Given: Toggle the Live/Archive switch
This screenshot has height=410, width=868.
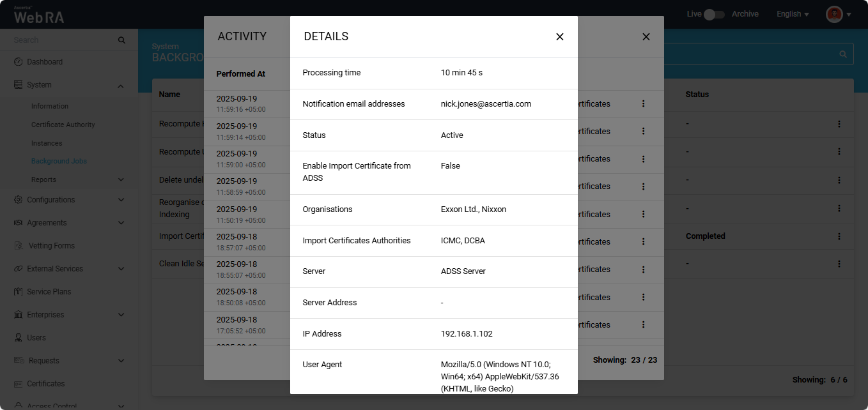Looking at the screenshot, I should point(714,14).
